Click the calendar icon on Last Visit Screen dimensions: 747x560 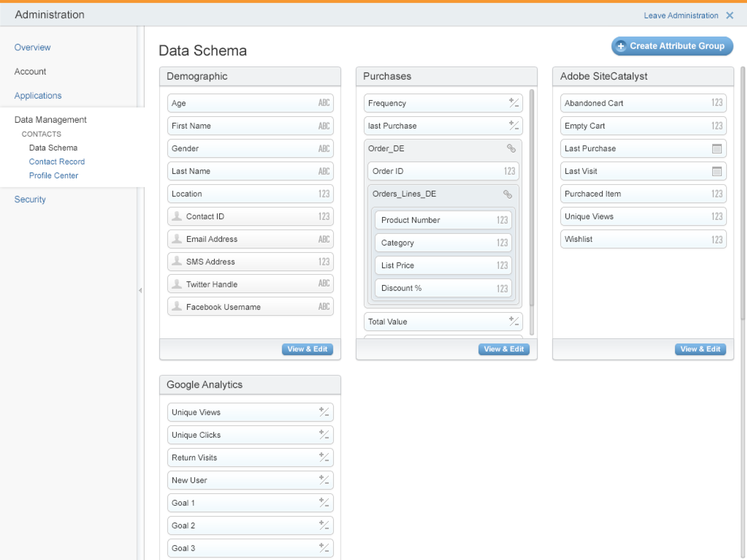click(x=717, y=171)
